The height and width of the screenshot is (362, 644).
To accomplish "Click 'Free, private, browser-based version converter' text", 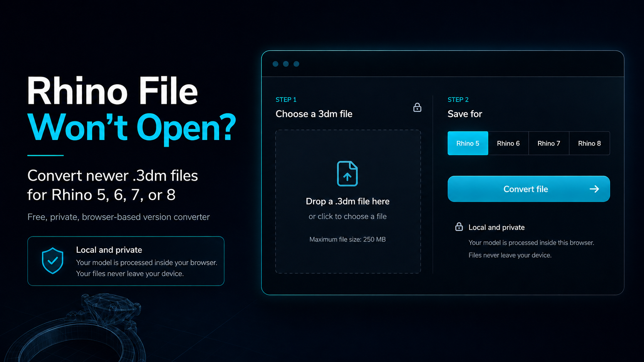I will click(x=119, y=217).
